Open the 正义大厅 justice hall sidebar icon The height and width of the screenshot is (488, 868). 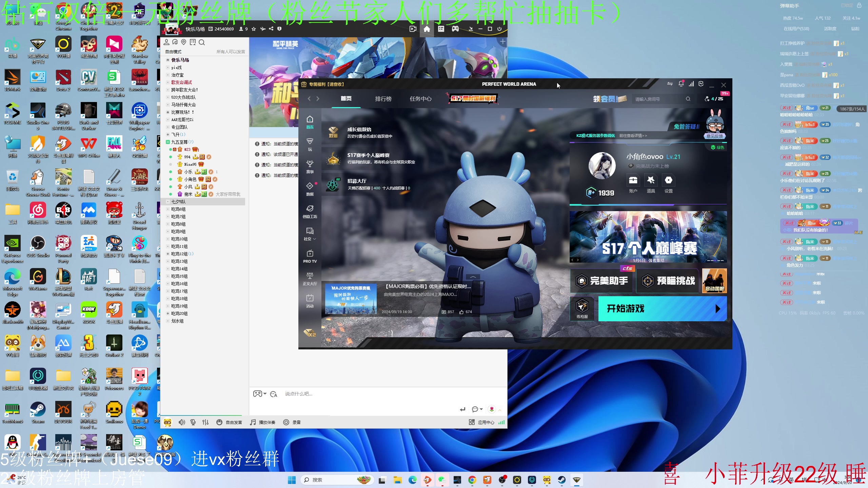pyautogui.click(x=310, y=279)
